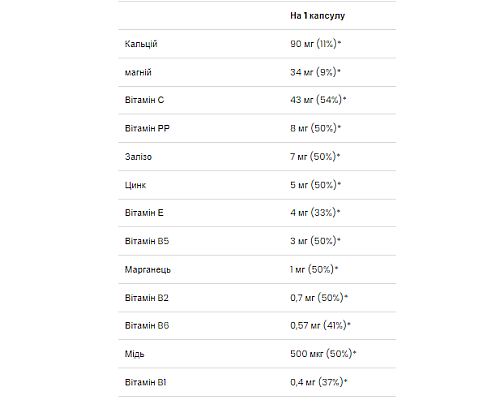Viewport: 500px width, 400px height.
Task: Click the 7 мг (50%) value
Action: 315,156
